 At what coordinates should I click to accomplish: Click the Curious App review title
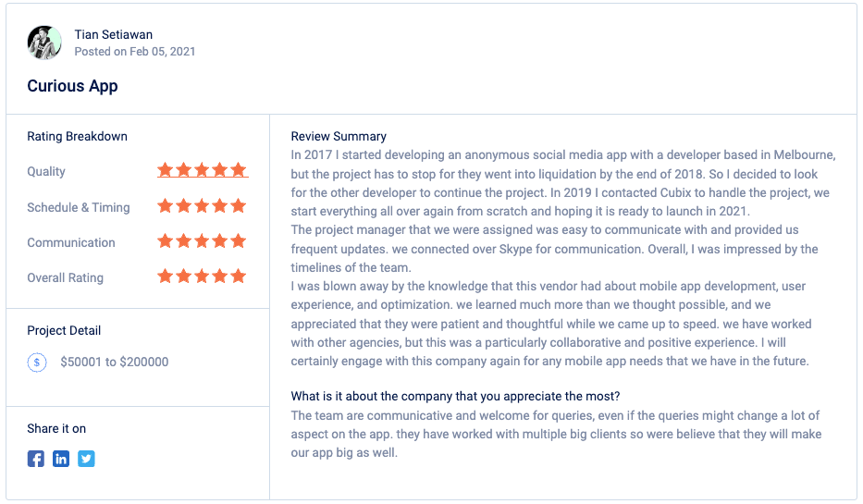(73, 86)
